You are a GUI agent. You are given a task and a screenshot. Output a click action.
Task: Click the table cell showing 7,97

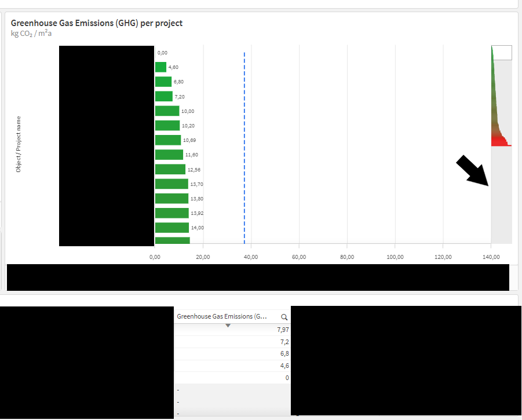pyautogui.click(x=232, y=330)
